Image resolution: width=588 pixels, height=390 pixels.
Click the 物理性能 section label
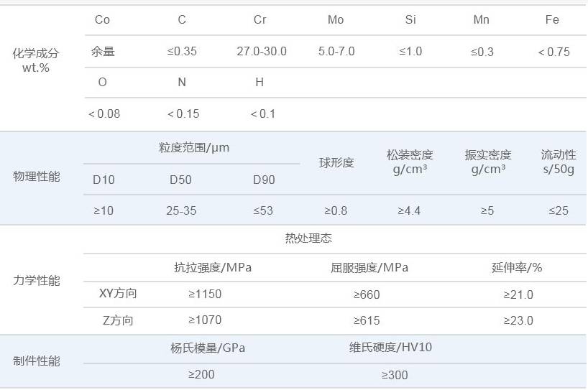(36, 177)
